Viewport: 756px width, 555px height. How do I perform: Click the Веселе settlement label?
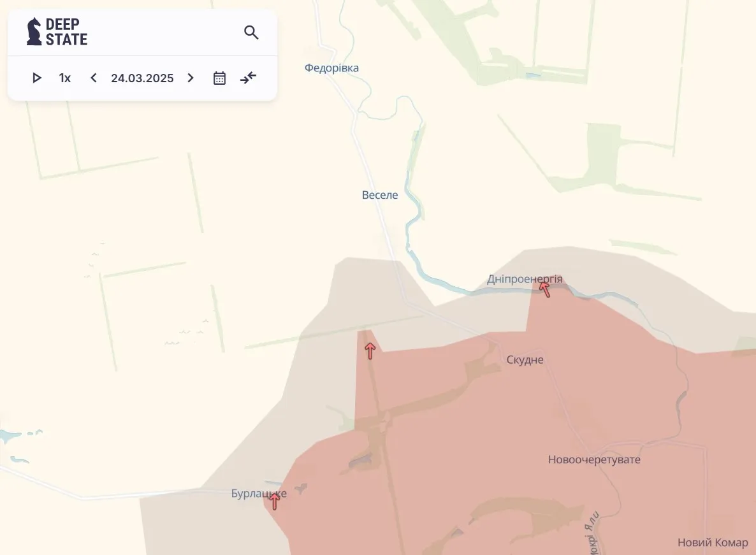380,195
